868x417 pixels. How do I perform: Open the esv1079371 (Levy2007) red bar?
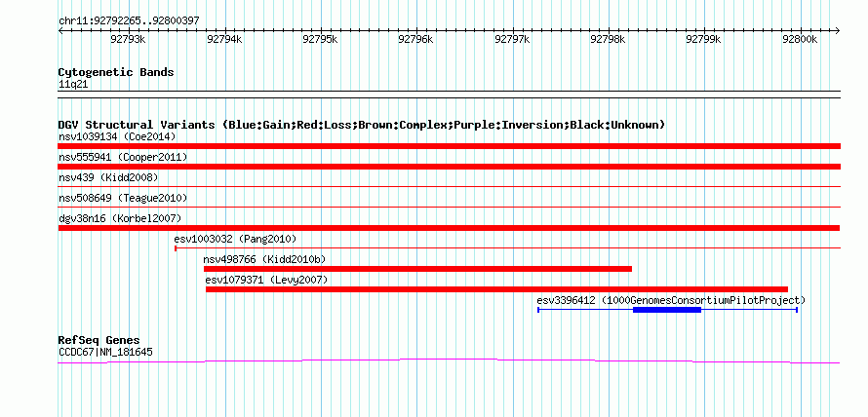point(496,289)
